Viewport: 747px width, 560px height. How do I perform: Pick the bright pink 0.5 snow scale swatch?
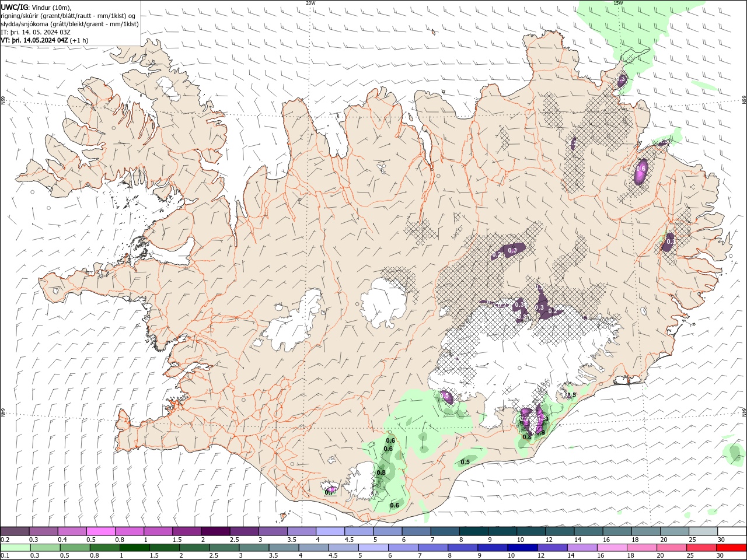tap(101, 531)
